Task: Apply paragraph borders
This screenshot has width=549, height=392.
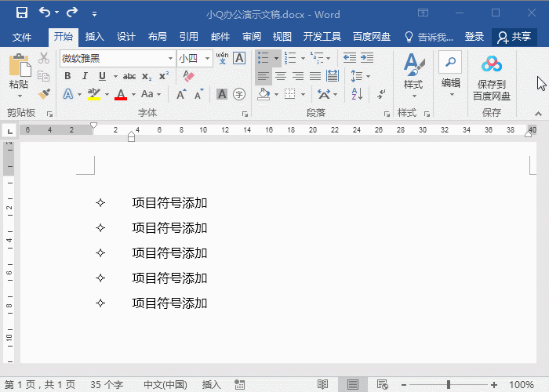Action: [x=289, y=94]
